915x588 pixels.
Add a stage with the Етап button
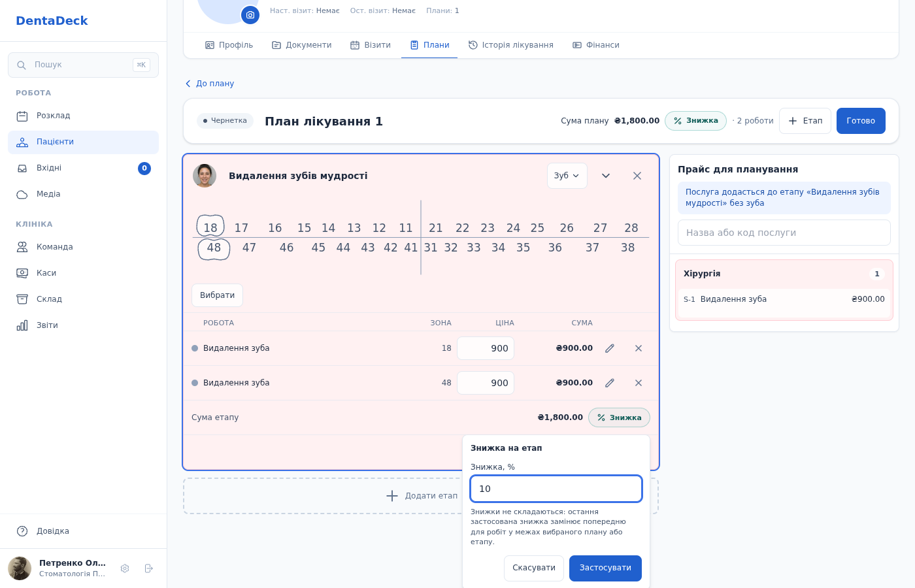(805, 121)
